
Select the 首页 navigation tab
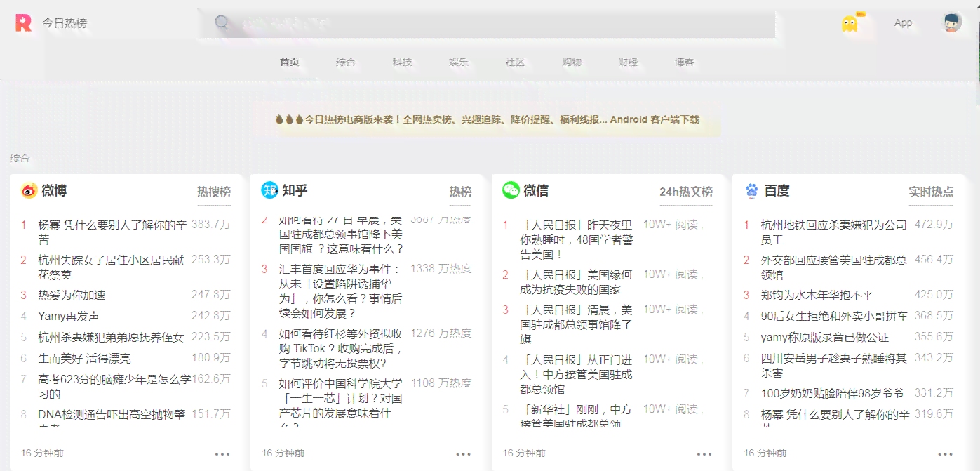[x=289, y=62]
